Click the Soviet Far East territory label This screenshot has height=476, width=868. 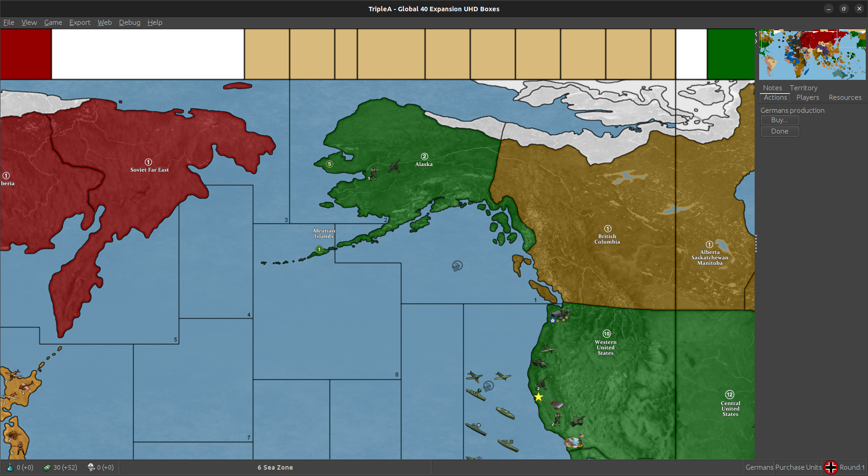tap(149, 170)
